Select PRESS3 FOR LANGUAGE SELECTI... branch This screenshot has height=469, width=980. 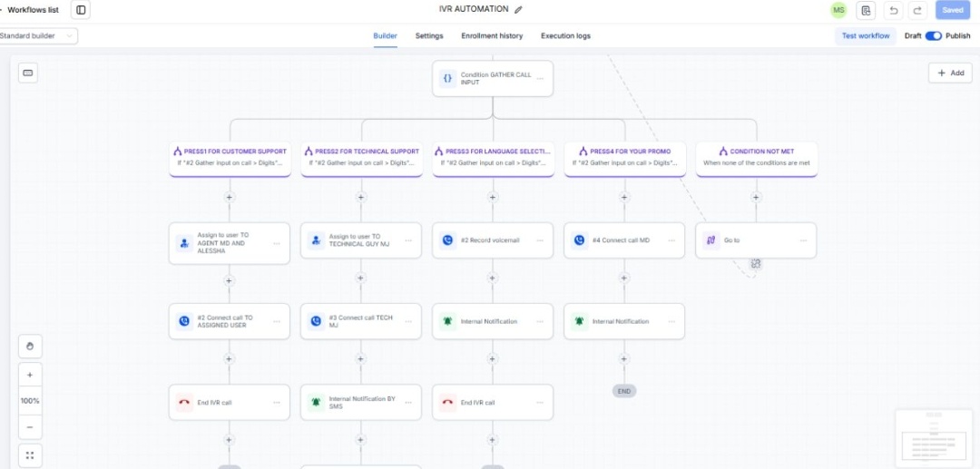coord(493,159)
